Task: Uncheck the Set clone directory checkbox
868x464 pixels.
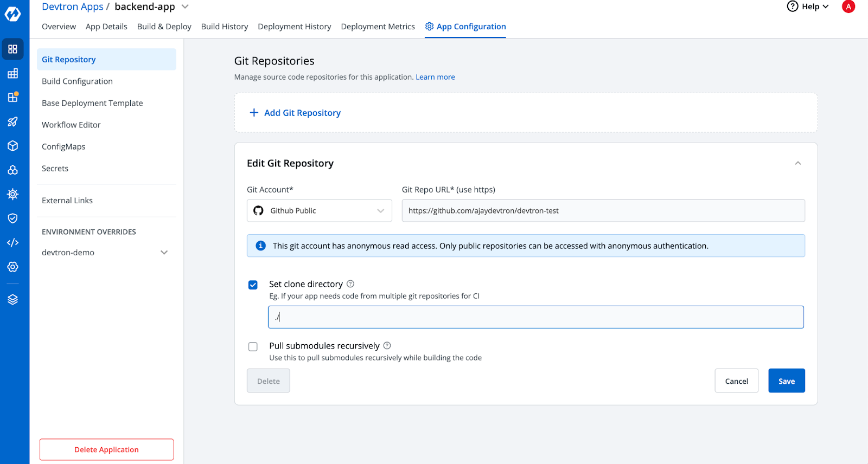Action: click(253, 285)
